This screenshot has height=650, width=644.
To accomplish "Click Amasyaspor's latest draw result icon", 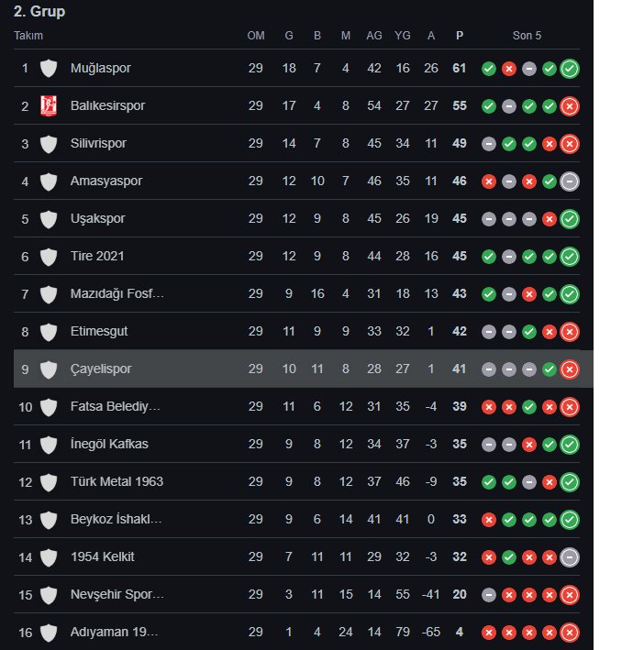I will [570, 181].
